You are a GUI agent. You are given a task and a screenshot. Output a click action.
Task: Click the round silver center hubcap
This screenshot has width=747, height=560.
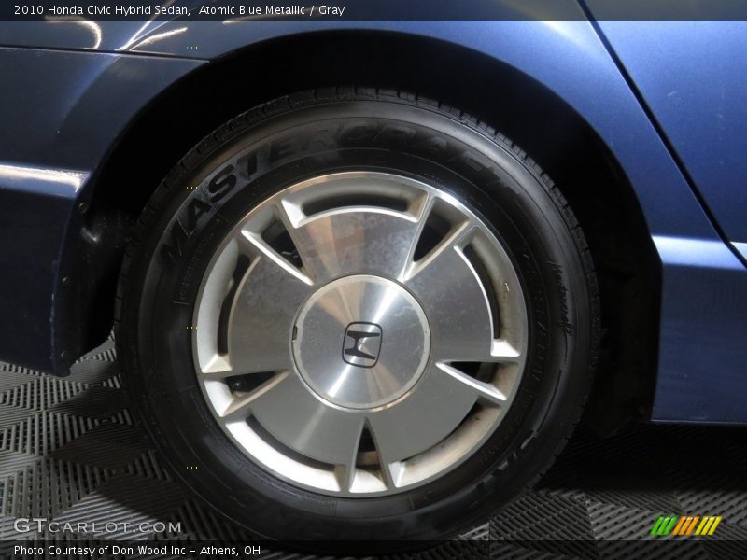pyautogui.click(x=360, y=343)
